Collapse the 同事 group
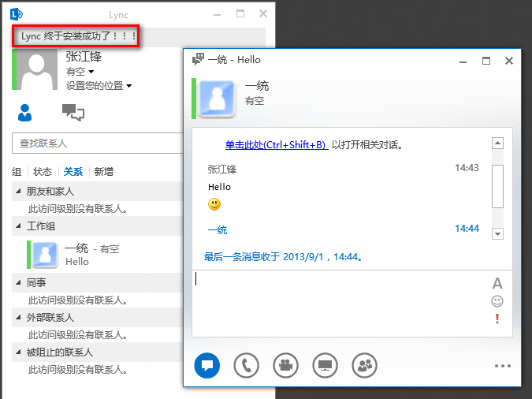This screenshot has height=399, width=532. [18, 282]
